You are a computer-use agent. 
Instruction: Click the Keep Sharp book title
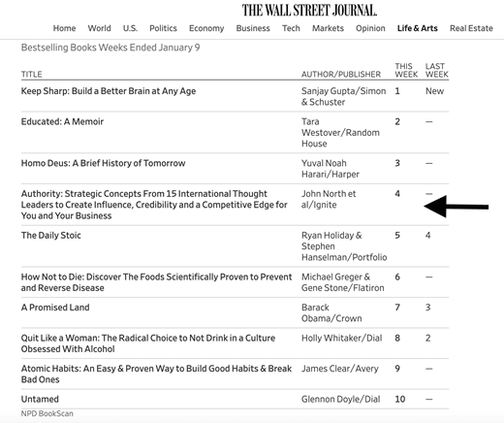(109, 91)
